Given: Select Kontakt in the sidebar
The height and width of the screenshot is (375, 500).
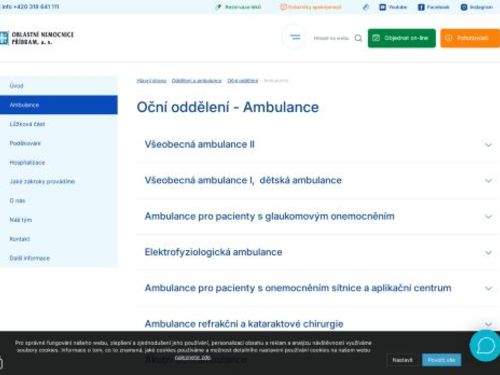Looking at the screenshot, I should pyautogui.click(x=59, y=239).
